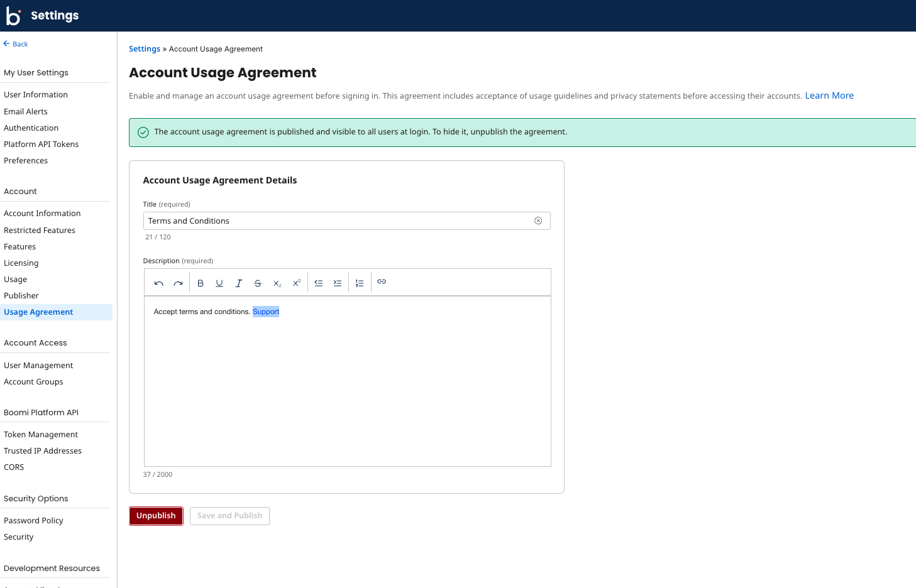The image size is (916, 588).
Task: Toggle Italic formatting in the editor
Action: click(239, 283)
